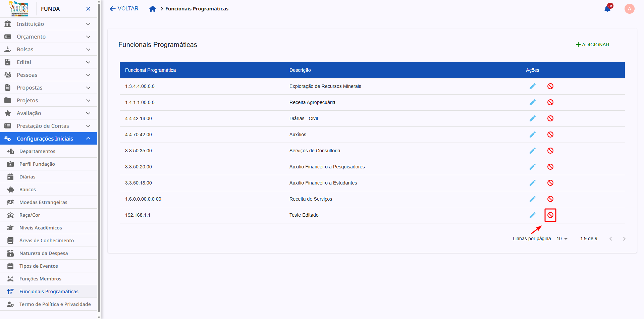Viewport: 644px width, 319px height.
Task: Click the FEDES logo in the sidebar
Action: pos(18,8)
